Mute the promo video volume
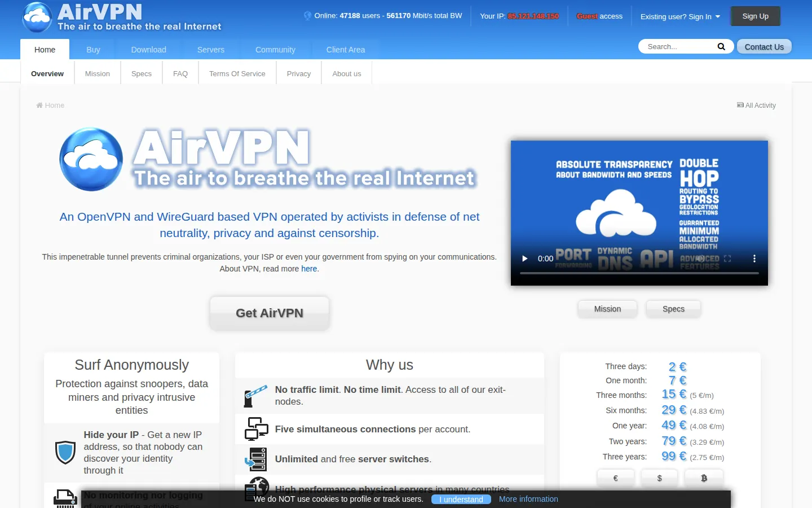 click(700, 259)
